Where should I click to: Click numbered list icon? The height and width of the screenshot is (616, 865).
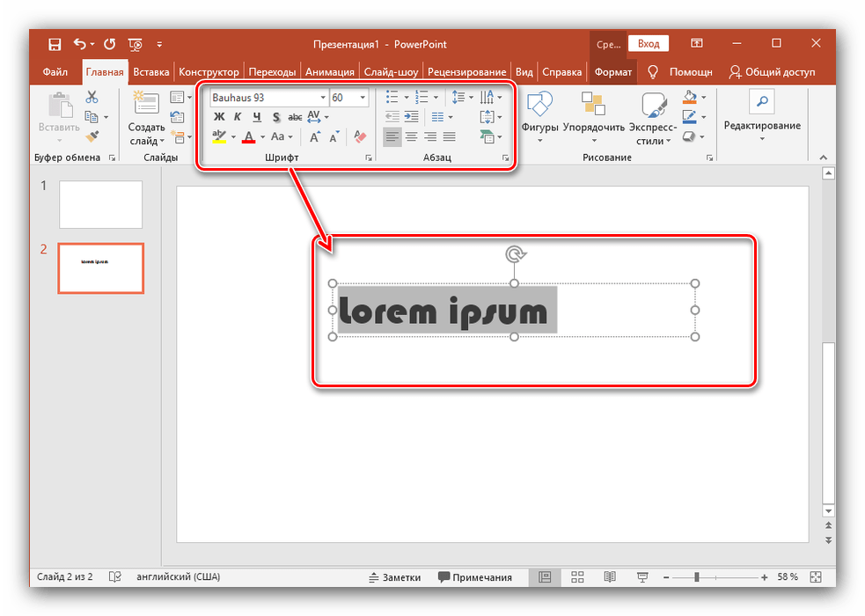pos(422,97)
